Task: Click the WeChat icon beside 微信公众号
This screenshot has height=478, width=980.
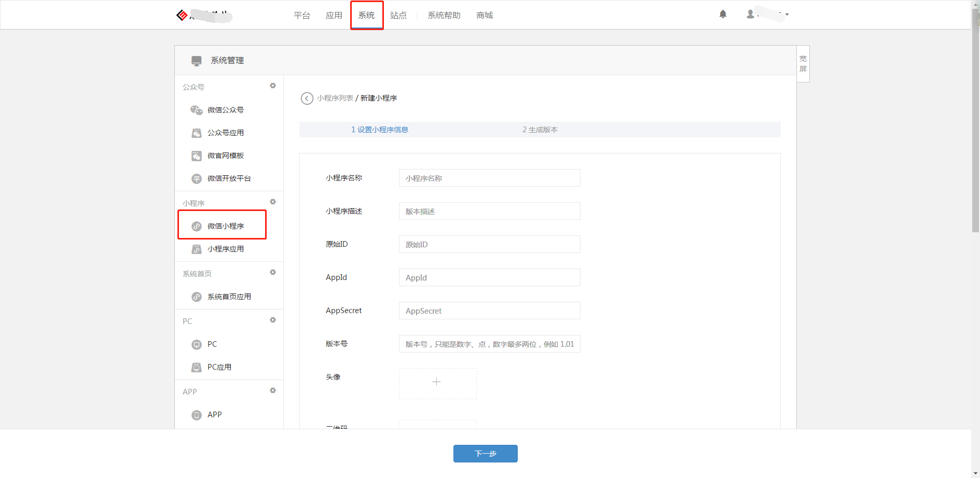Action: (197, 110)
